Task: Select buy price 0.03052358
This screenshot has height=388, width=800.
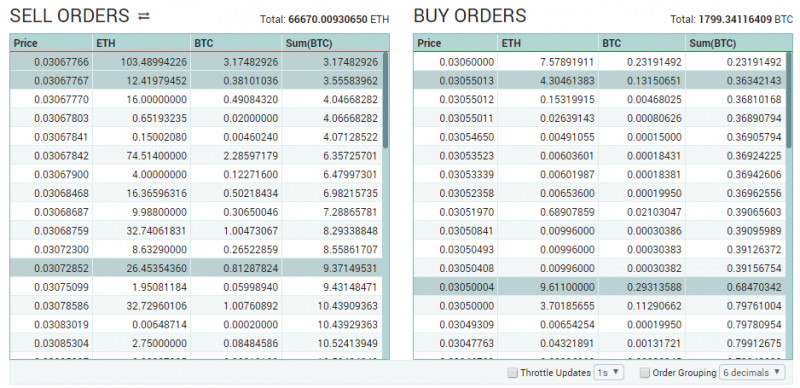Action: point(466,193)
